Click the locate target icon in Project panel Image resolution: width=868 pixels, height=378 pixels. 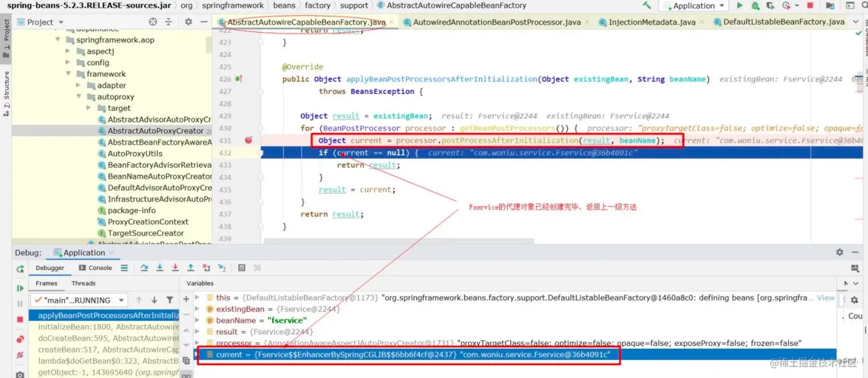(153, 22)
